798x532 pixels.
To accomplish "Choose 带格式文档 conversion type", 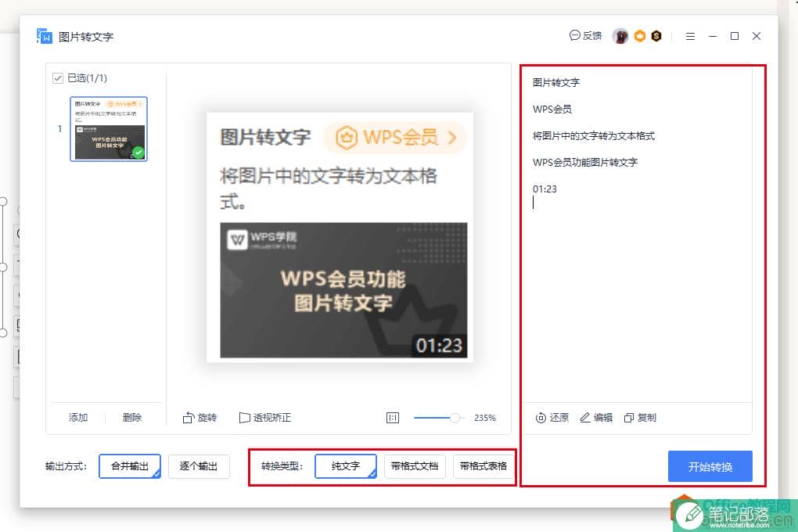I will coord(415,466).
